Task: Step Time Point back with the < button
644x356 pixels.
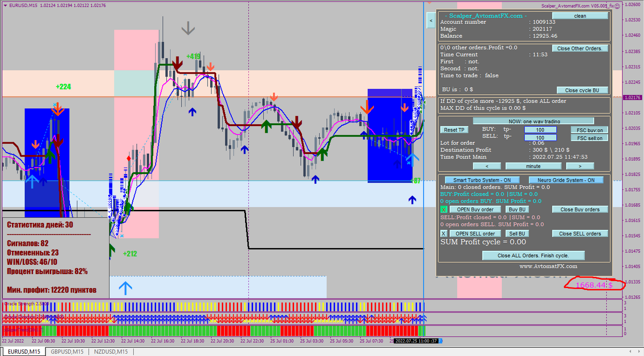Action: coord(487,166)
